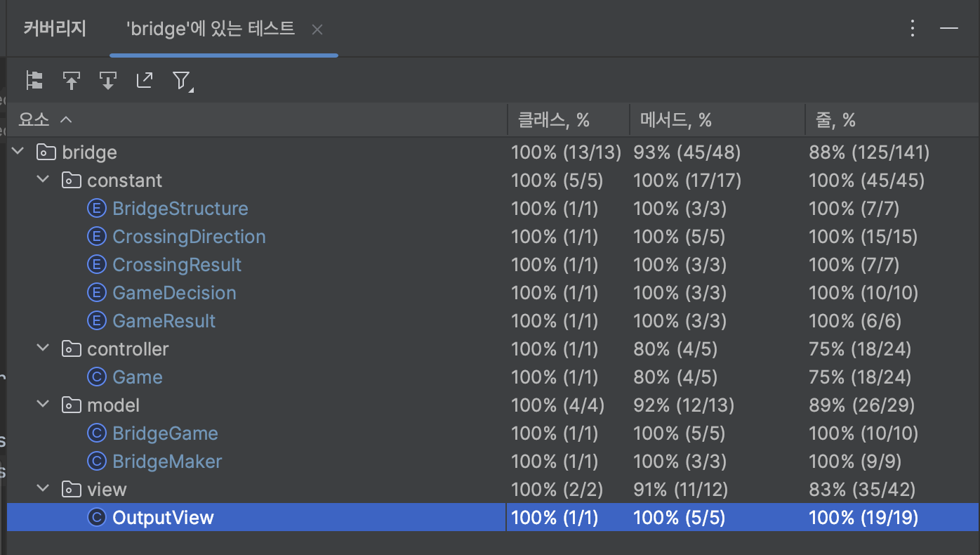This screenshot has width=980, height=555.
Task: Toggle the up-arrow autoscroll toolbar icon
Action: click(x=71, y=80)
